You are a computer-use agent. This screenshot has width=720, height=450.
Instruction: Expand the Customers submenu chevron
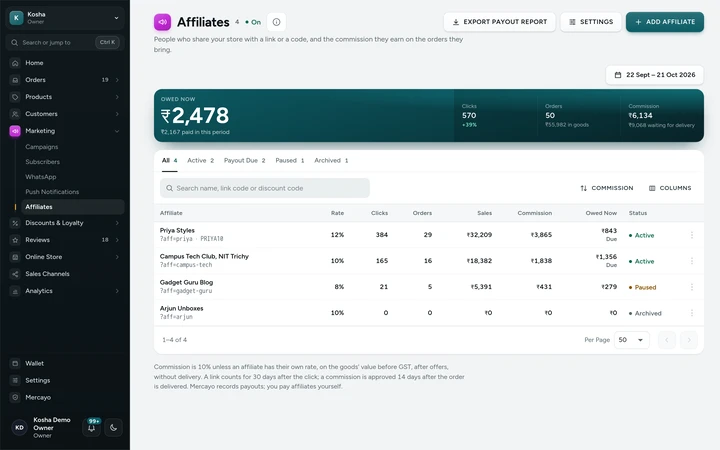click(x=117, y=114)
